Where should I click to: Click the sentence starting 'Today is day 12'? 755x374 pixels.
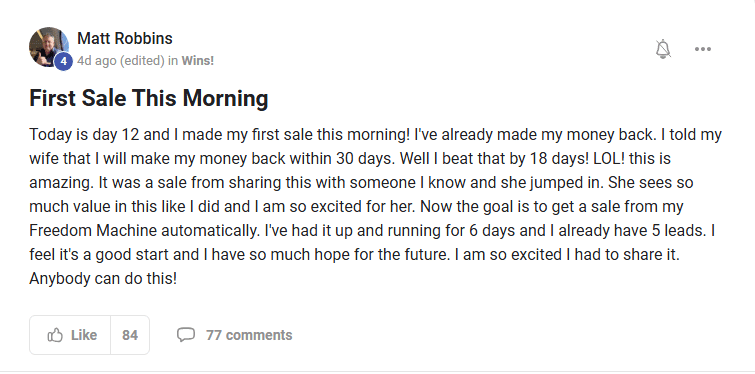(x=220, y=134)
